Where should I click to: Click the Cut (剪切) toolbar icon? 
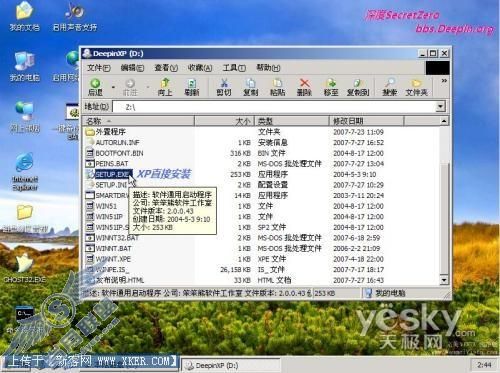click(x=224, y=87)
